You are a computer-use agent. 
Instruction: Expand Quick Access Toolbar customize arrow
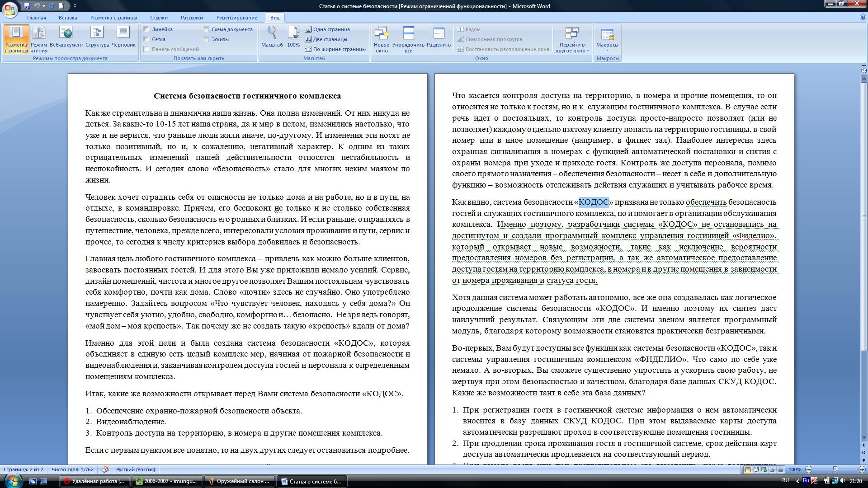coord(75,6)
